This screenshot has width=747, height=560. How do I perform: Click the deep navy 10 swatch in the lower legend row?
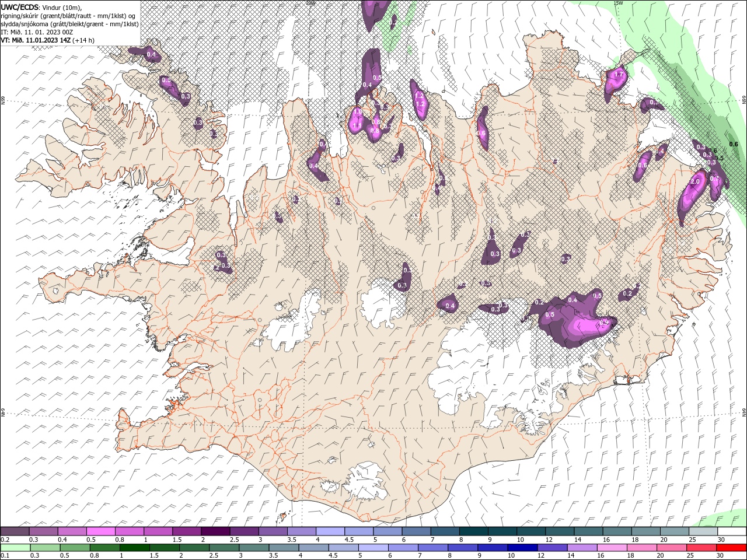522,548
